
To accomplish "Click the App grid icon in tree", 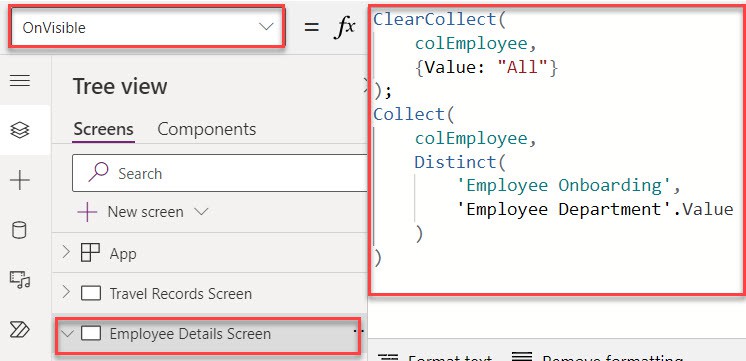I will point(90,253).
